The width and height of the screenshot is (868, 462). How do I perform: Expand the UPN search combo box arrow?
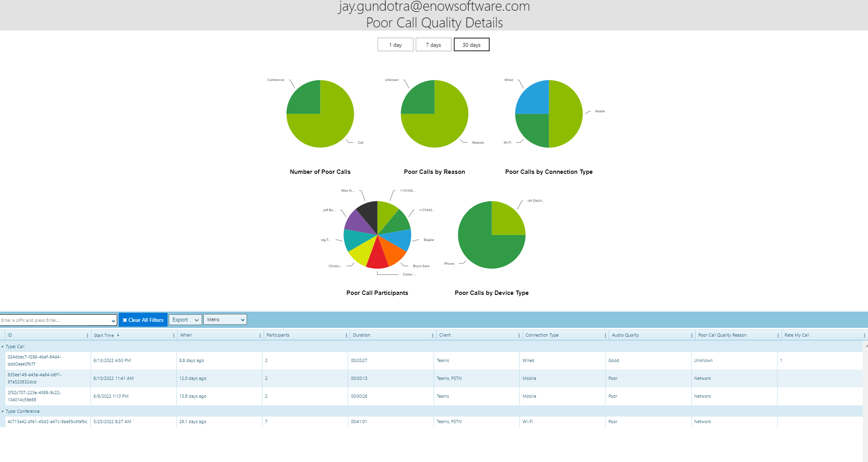point(112,320)
